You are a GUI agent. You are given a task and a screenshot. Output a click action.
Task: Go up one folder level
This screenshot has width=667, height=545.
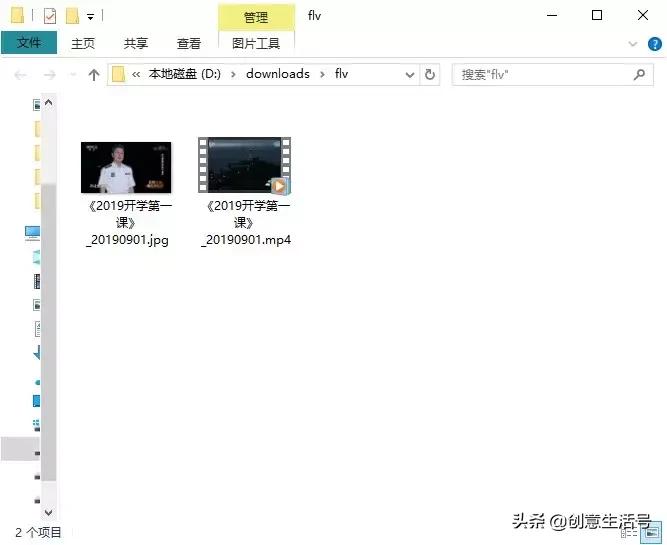pyautogui.click(x=94, y=75)
